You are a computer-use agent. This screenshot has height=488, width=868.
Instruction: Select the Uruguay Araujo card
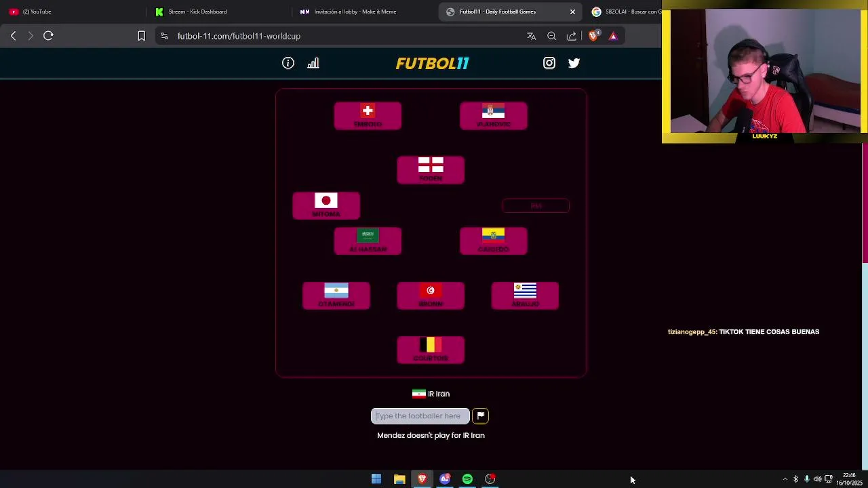coord(525,296)
